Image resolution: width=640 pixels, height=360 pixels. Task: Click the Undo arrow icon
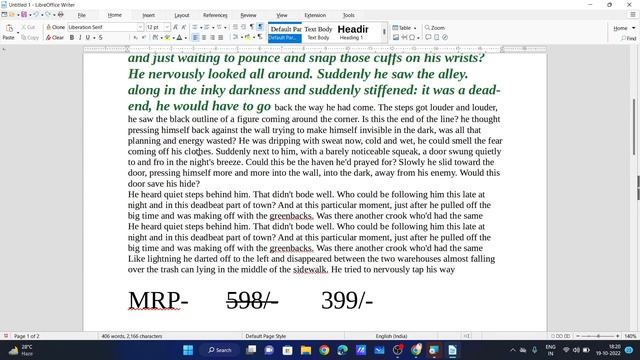pos(36,15)
